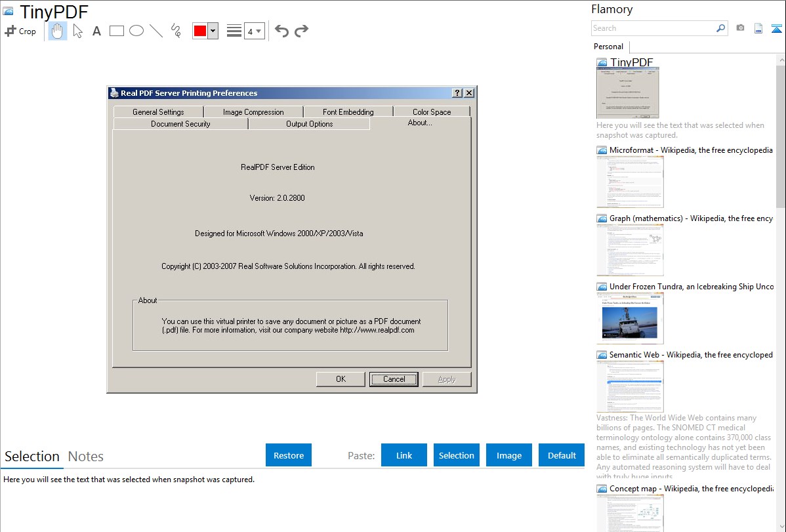Click the Concept map Wikipedia entry title

tap(692, 488)
